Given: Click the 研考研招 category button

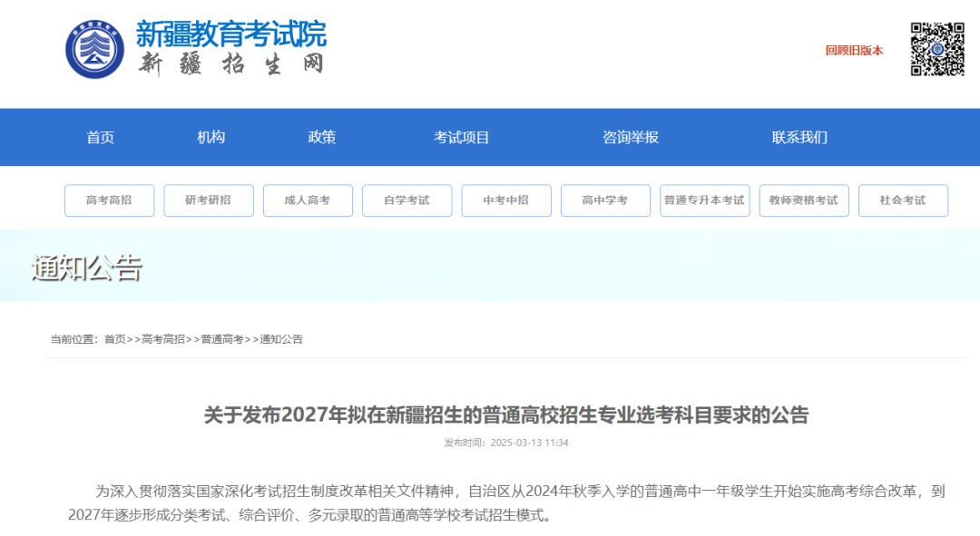Looking at the screenshot, I should [x=208, y=200].
